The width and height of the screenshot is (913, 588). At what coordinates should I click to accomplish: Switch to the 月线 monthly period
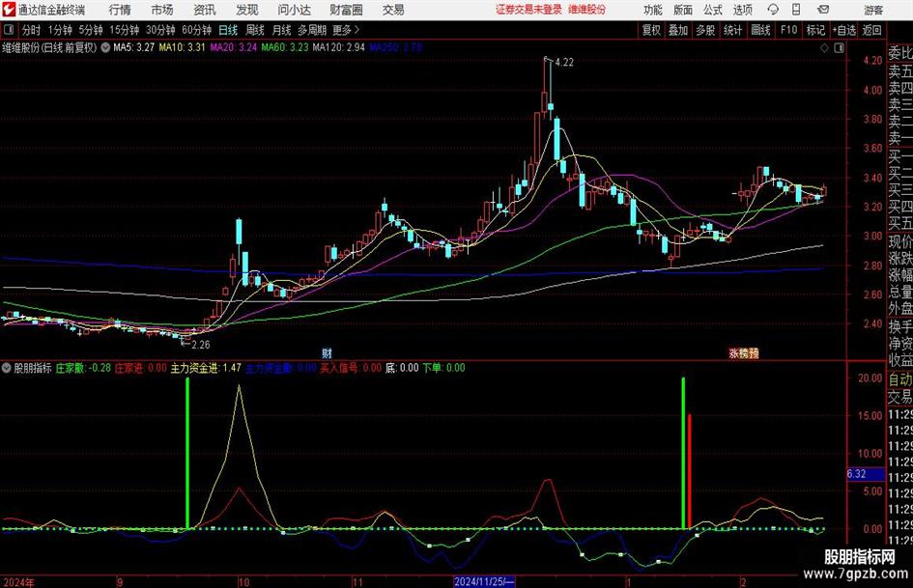tap(282, 30)
